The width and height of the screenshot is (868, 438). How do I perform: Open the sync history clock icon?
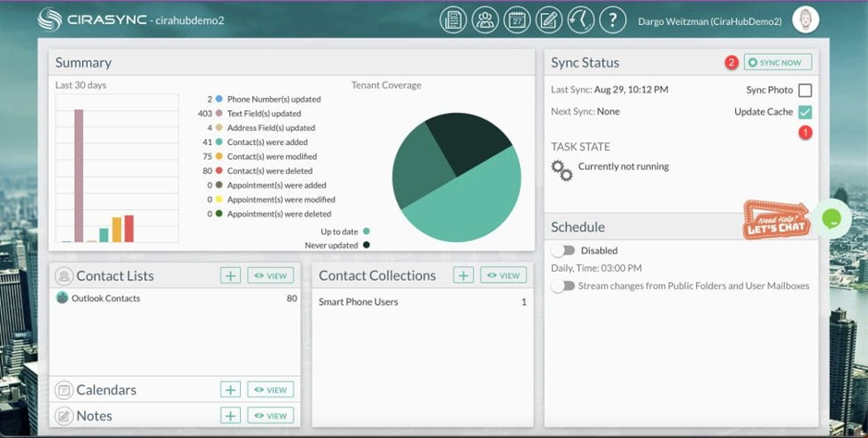[581, 20]
